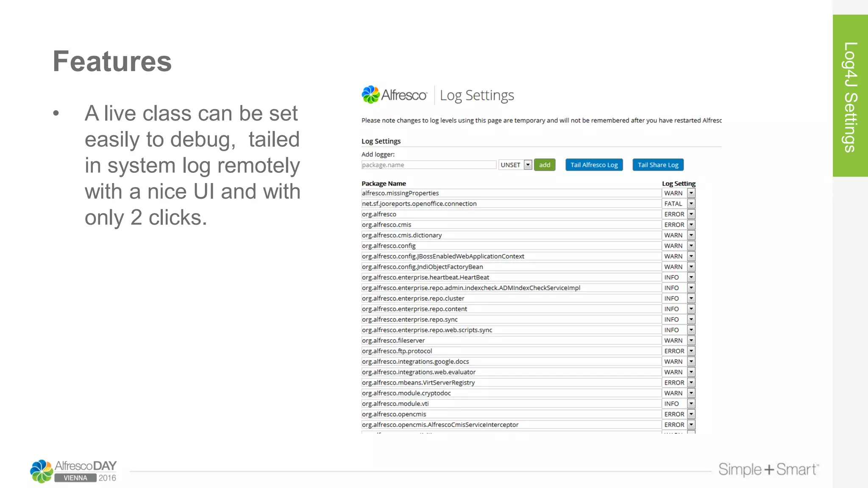Open level dropdown for JndiObjectFactoryBean
This screenshot has height=488, width=868.
point(679,267)
